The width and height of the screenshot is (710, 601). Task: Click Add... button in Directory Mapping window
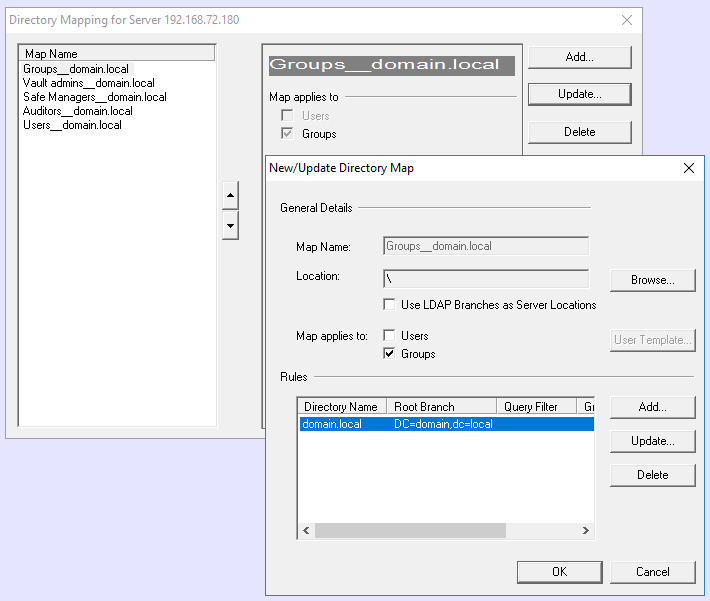tap(580, 57)
